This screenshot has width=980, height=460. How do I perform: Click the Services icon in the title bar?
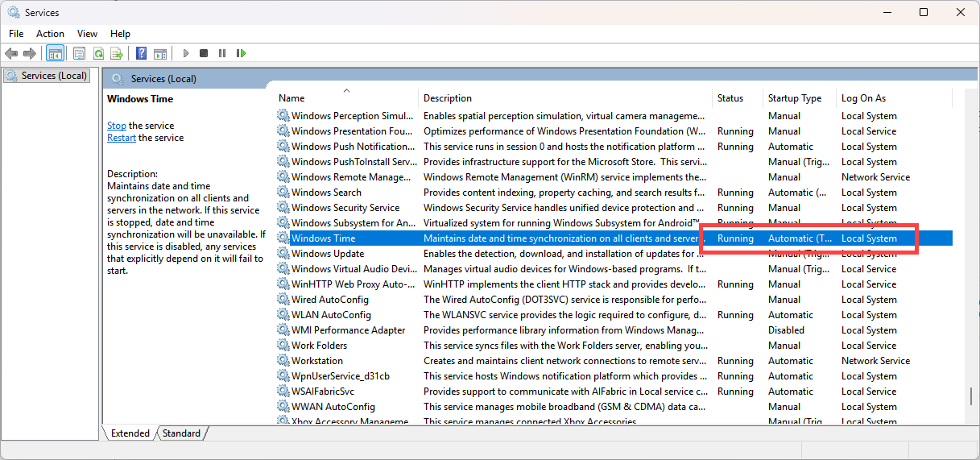click(x=14, y=12)
